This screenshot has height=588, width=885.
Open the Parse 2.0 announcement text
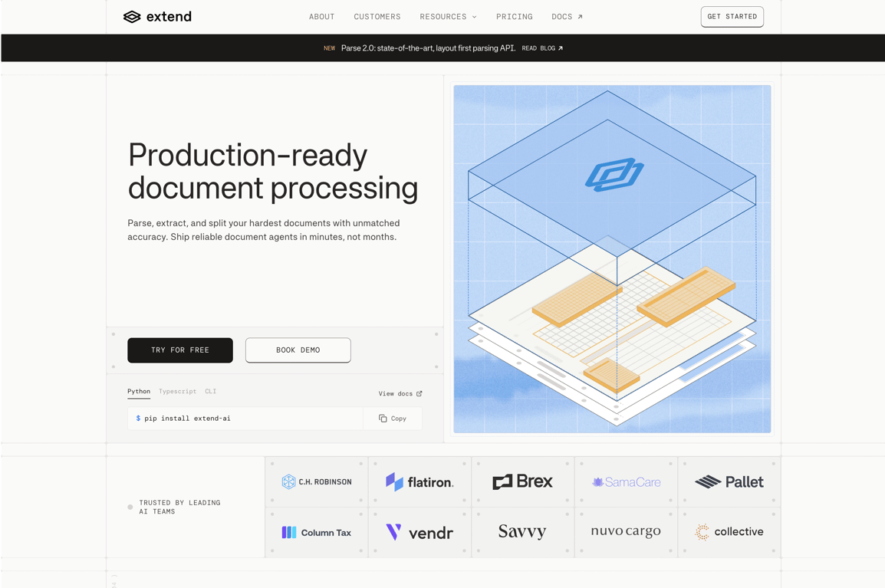click(428, 48)
